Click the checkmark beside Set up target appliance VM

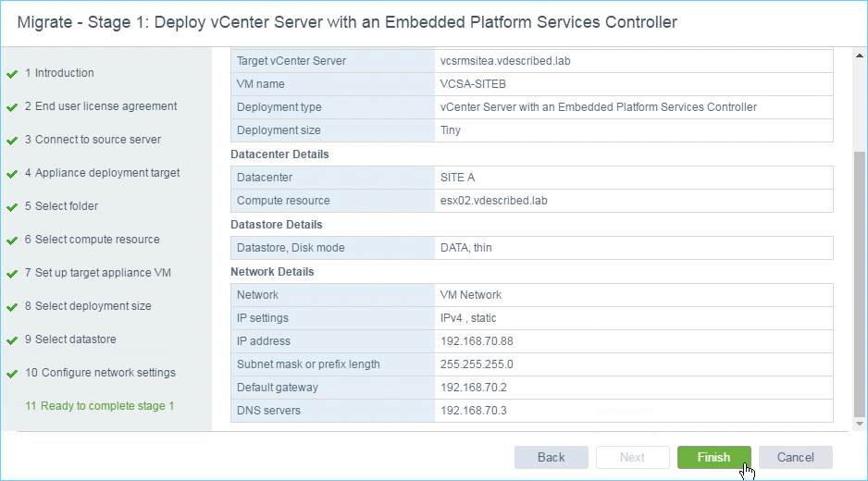(x=12, y=274)
